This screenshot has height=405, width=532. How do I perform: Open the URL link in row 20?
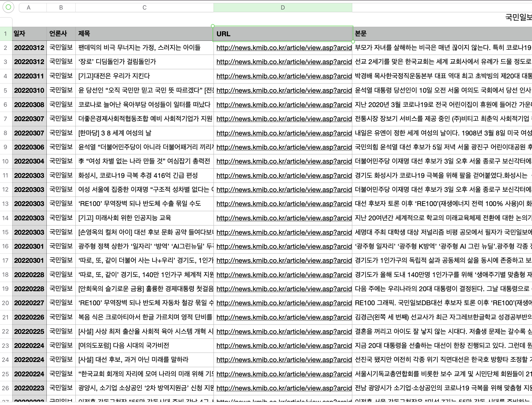coord(284,303)
